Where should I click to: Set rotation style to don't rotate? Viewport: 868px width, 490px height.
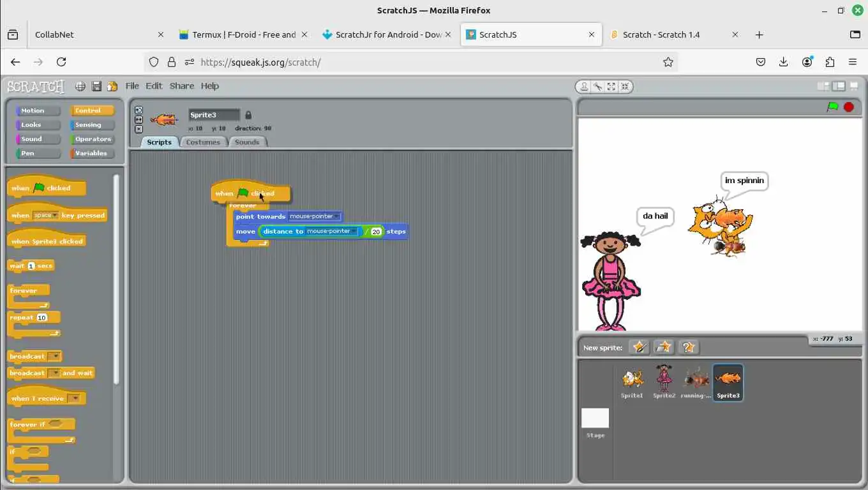(x=138, y=128)
